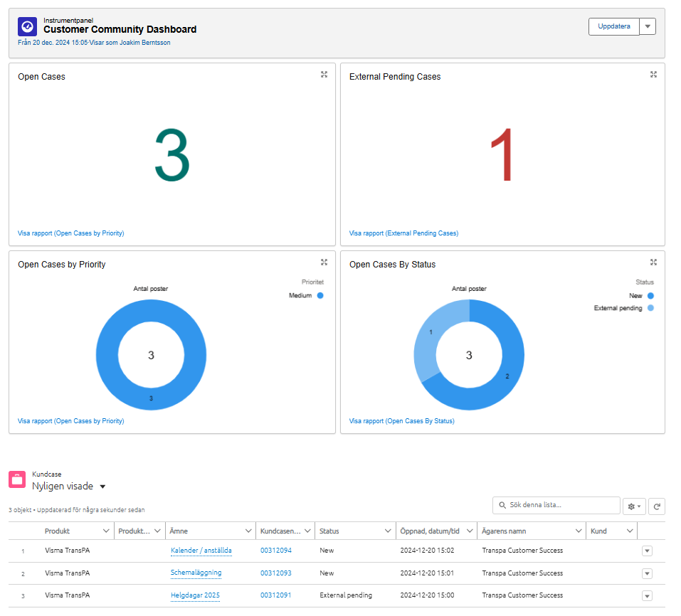Click the pink Kundcase briefcase icon
The height and width of the screenshot is (616, 681).
click(18, 479)
